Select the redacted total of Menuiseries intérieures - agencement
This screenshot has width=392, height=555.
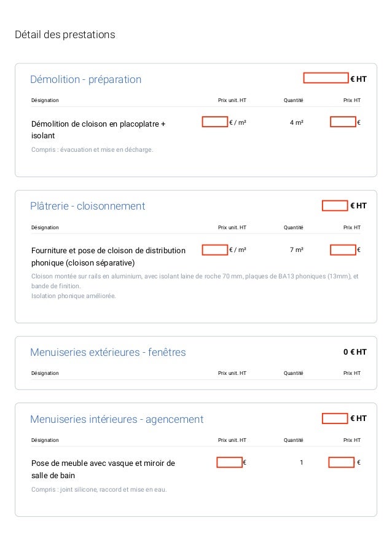[x=334, y=419]
